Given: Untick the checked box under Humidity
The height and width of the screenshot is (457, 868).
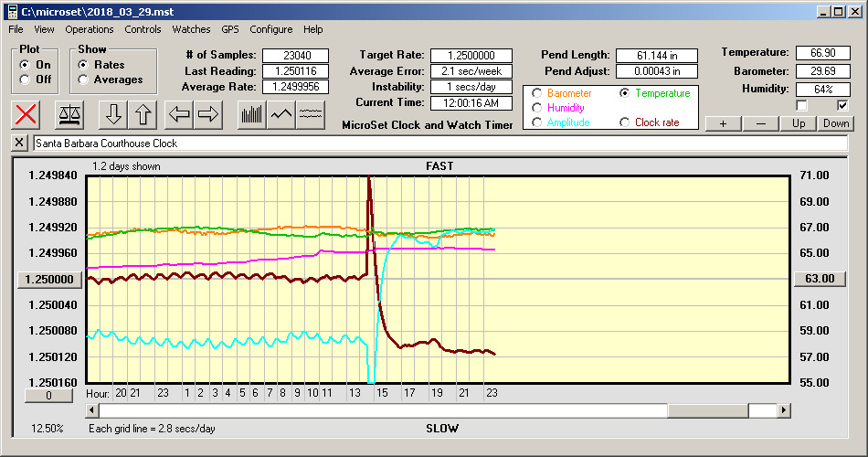Looking at the screenshot, I should click(x=842, y=105).
